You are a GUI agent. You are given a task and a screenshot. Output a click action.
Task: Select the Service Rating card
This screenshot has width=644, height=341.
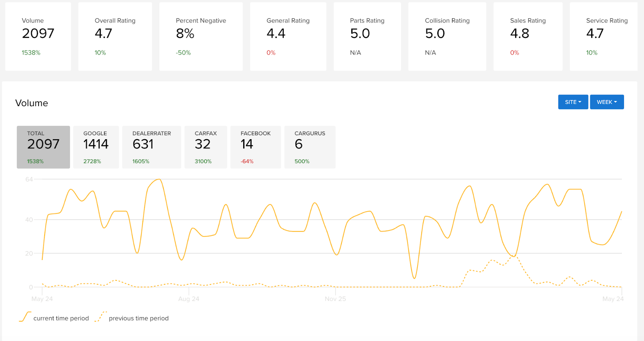tap(603, 36)
